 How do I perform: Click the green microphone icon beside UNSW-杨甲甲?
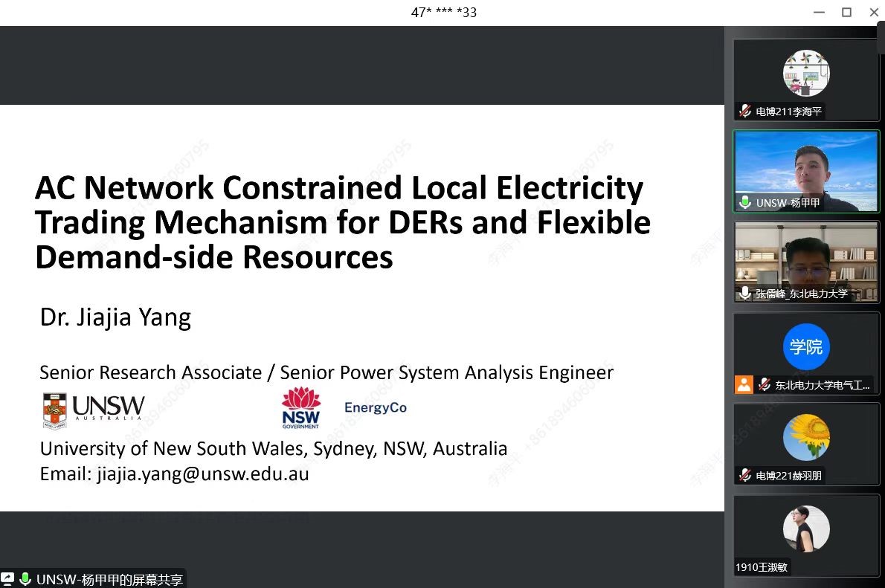[745, 202]
